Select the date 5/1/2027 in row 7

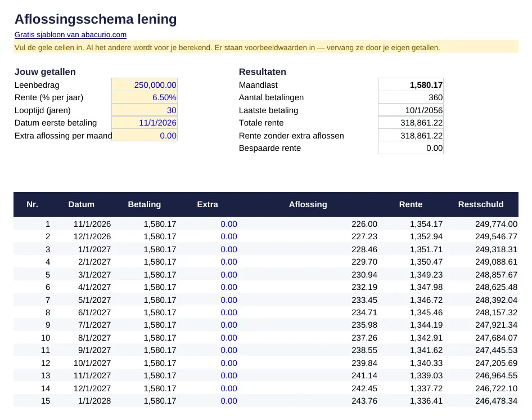click(x=94, y=300)
